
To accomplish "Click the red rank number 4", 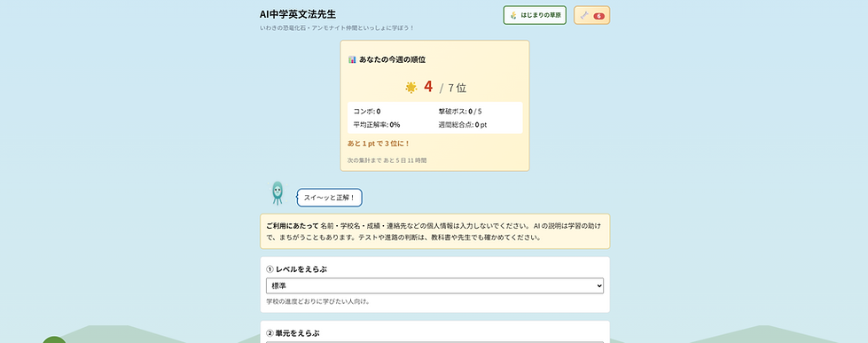I will (428, 87).
